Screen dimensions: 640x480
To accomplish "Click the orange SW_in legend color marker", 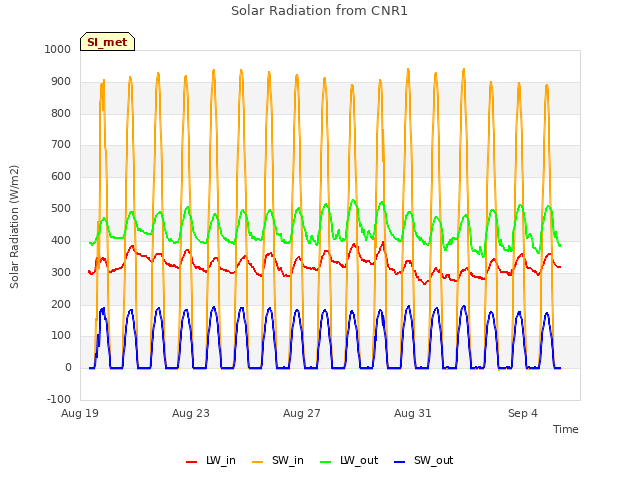I will [x=258, y=462].
